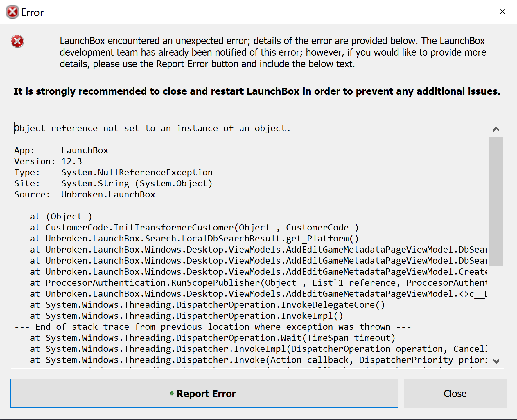Click the Report Error button

(204, 393)
